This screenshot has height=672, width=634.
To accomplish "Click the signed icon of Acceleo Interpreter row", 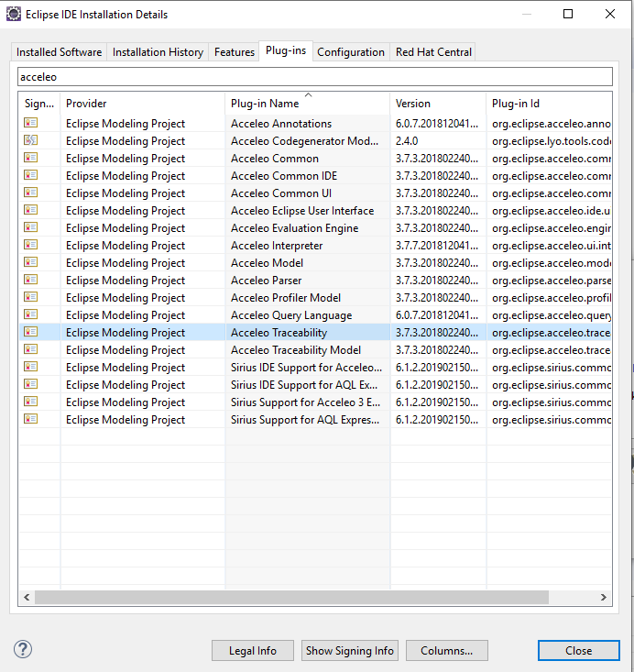I will coord(30,246).
